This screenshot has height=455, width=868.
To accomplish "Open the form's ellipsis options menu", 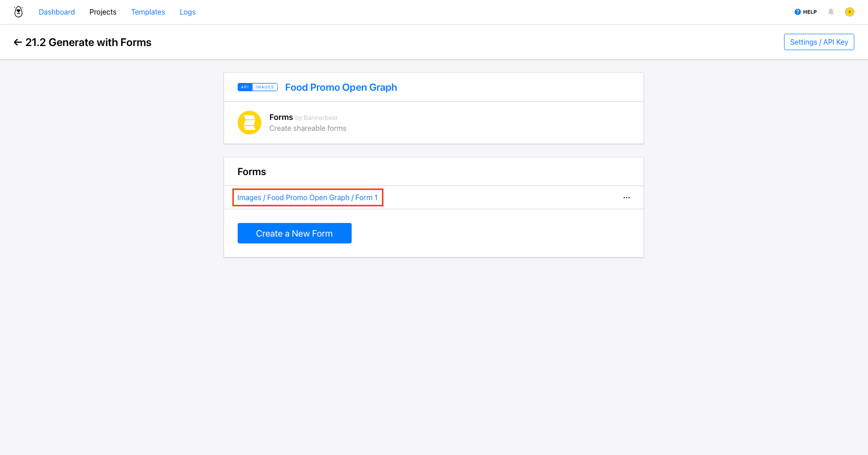I will tap(626, 197).
